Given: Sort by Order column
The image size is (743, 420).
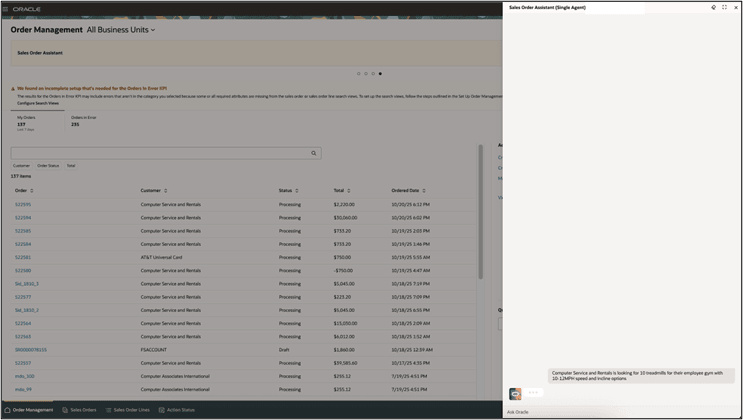Looking at the screenshot, I should [x=32, y=191].
